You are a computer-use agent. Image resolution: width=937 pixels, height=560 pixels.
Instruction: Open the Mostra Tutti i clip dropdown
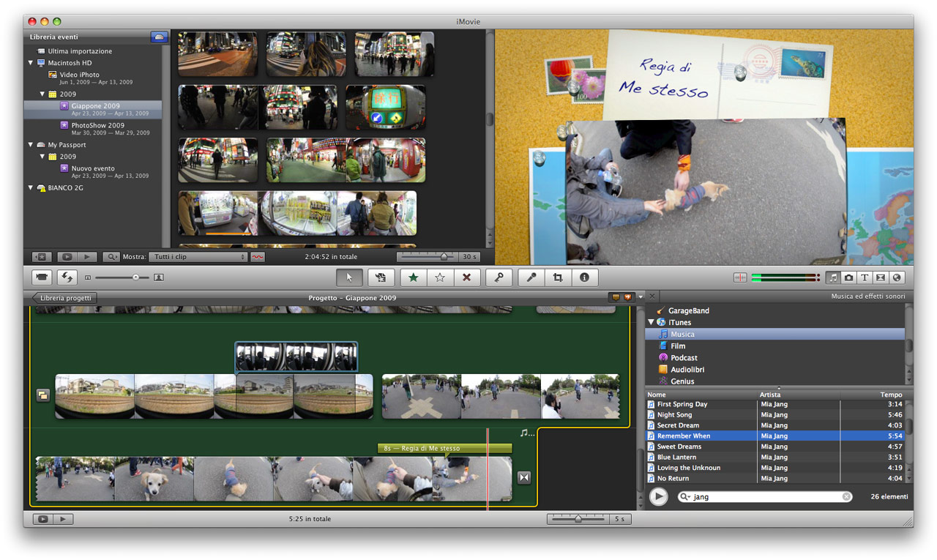(x=198, y=257)
